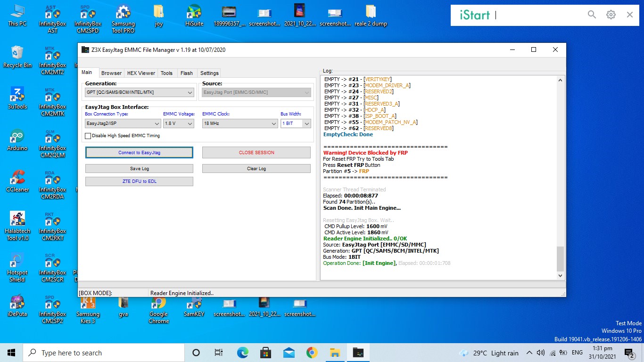The image size is (644, 362).
Task: Select the reale 2 dump folder
Action: pyautogui.click(x=371, y=16)
